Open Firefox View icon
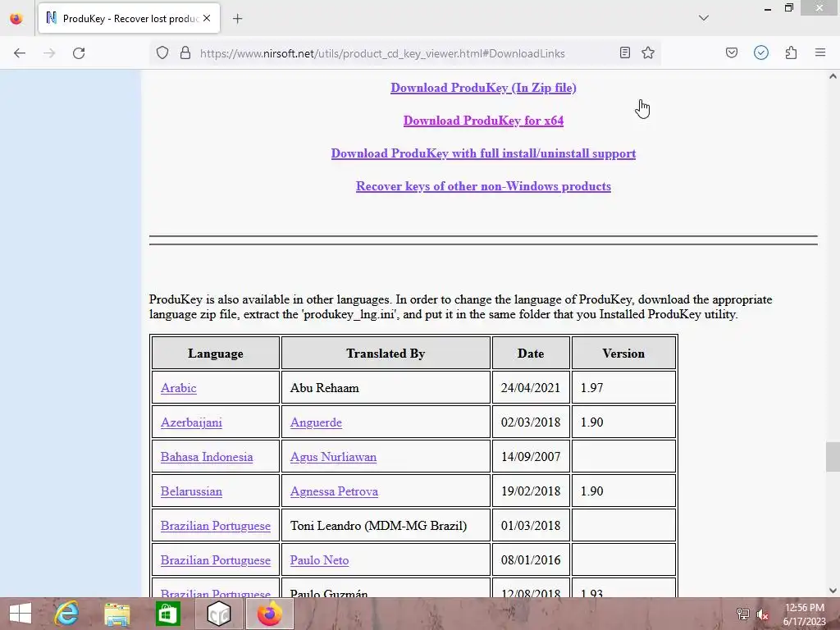The width and height of the screenshot is (840, 630). point(16,19)
